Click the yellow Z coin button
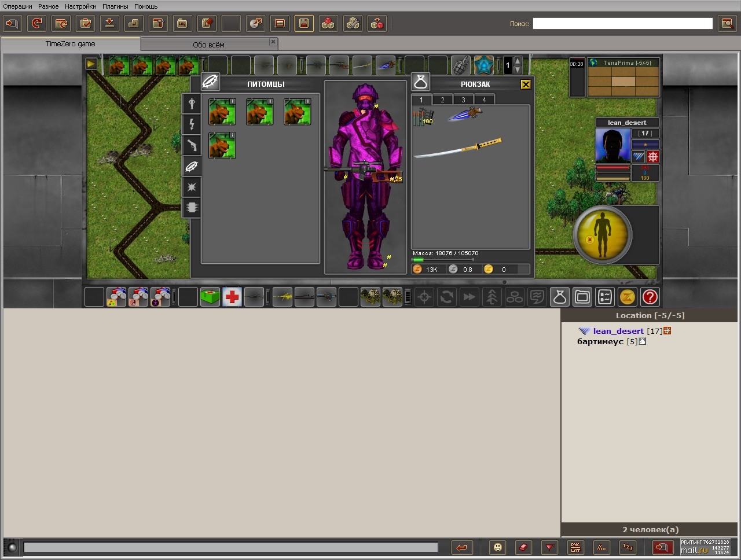The width and height of the screenshot is (741, 560). pyautogui.click(x=628, y=297)
